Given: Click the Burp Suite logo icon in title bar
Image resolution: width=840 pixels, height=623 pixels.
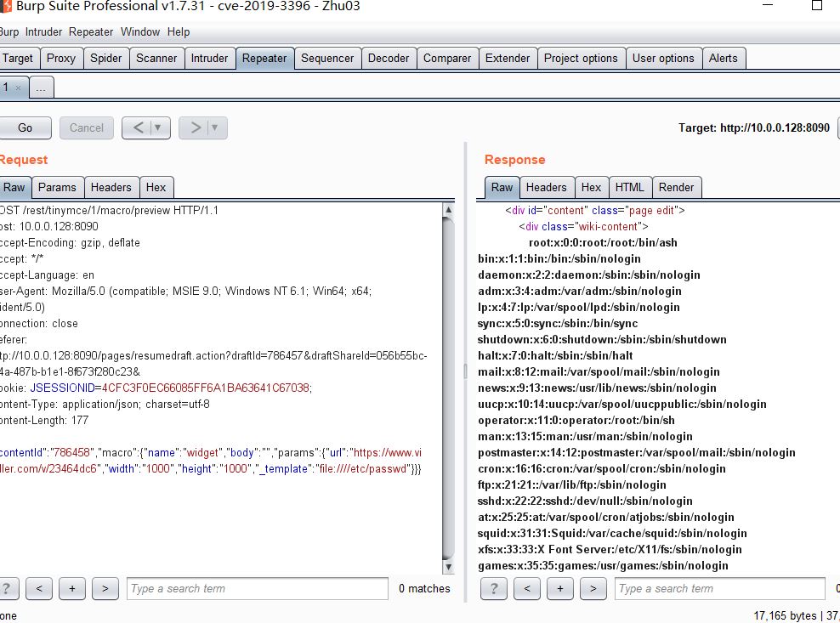Looking at the screenshot, I should click(x=5, y=6).
